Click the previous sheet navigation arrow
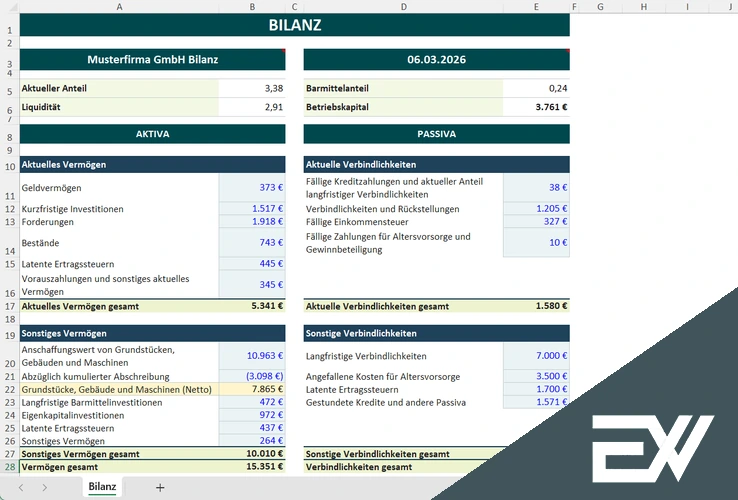 [19, 487]
